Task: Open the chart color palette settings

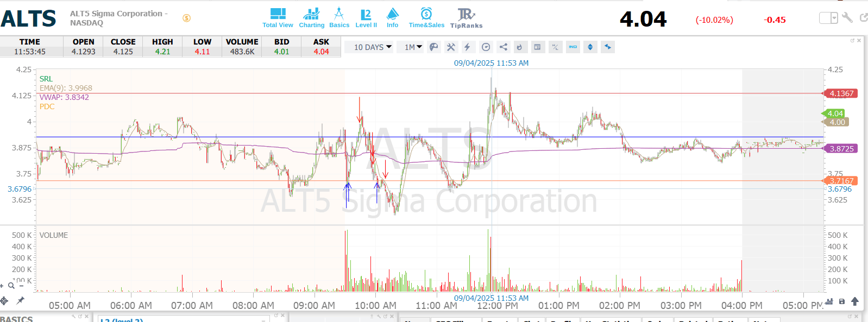Action: coord(433,47)
